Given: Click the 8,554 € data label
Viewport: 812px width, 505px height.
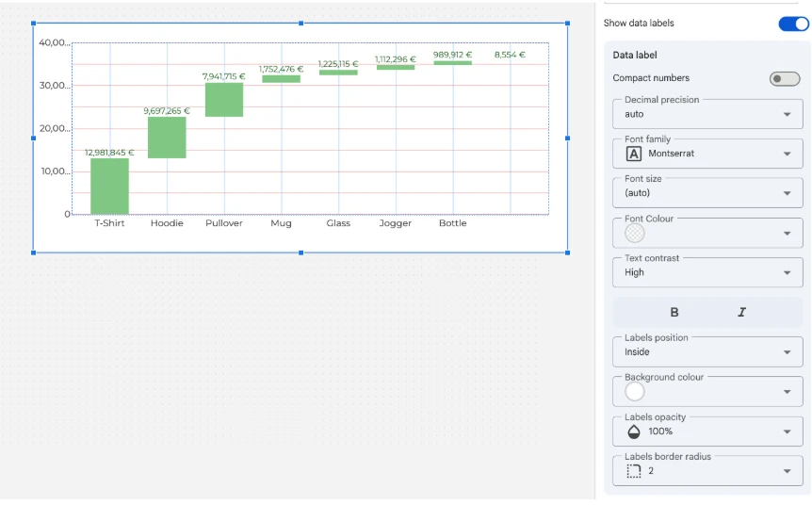Looking at the screenshot, I should [x=510, y=55].
